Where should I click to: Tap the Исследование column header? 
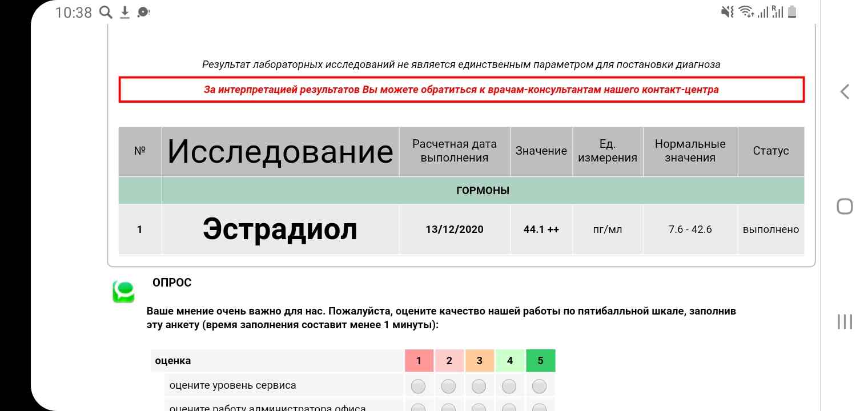tap(280, 151)
